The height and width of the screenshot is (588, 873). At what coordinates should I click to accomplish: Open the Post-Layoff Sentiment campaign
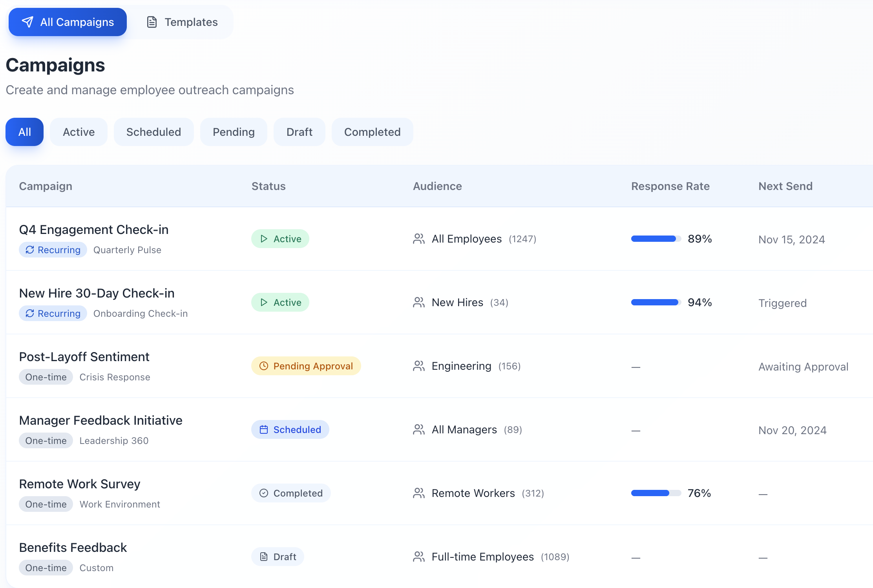pyautogui.click(x=84, y=356)
